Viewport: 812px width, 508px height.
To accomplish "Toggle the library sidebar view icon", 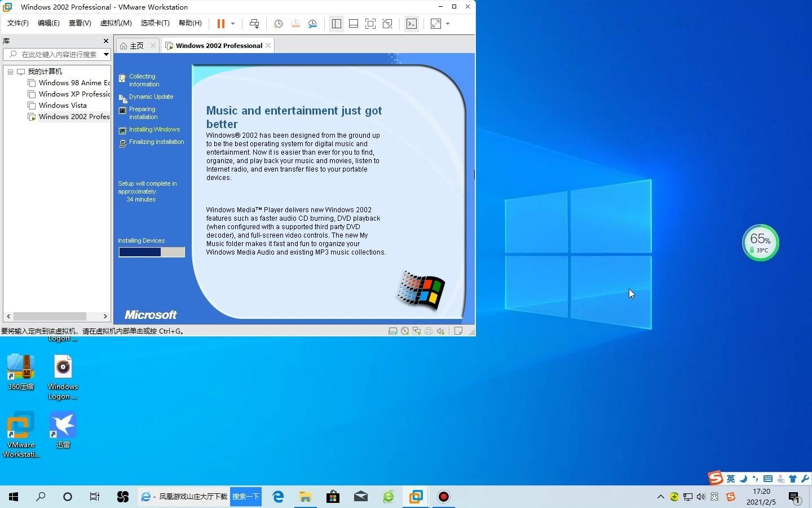I will point(337,24).
